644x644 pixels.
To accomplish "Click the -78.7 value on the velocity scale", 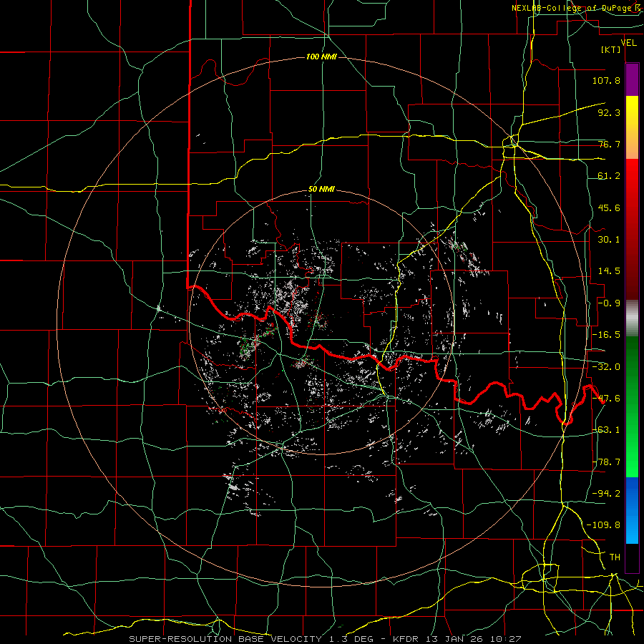I will 606,462.
